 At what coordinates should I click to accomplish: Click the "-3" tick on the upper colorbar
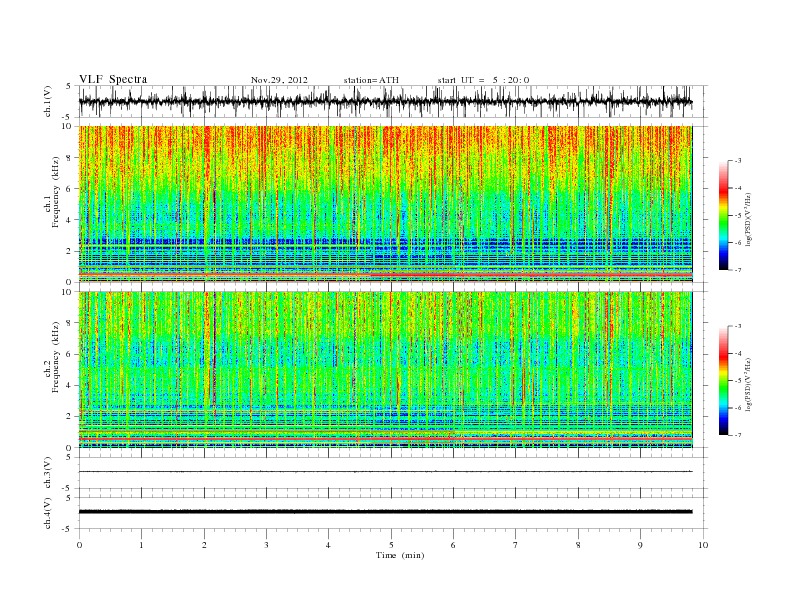[738, 161]
